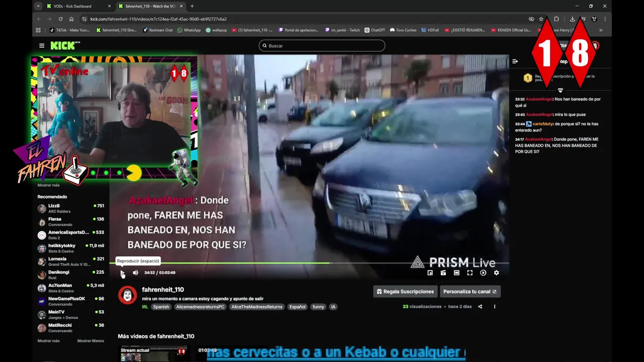
Task: Seek on the green video progress bar
Action: pos(309,263)
